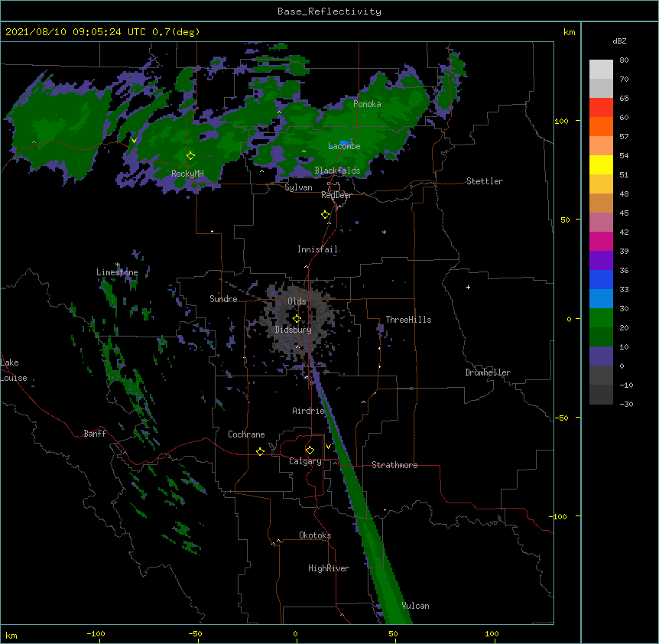659x644 pixels.
Task: Click the Vulcan label
Action: point(415,606)
